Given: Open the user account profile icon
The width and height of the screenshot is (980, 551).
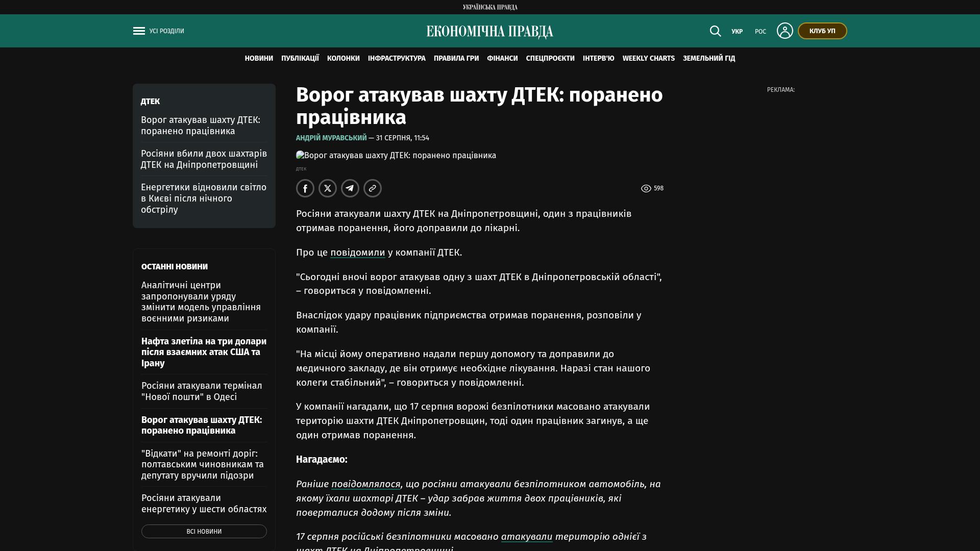Looking at the screenshot, I should (785, 31).
